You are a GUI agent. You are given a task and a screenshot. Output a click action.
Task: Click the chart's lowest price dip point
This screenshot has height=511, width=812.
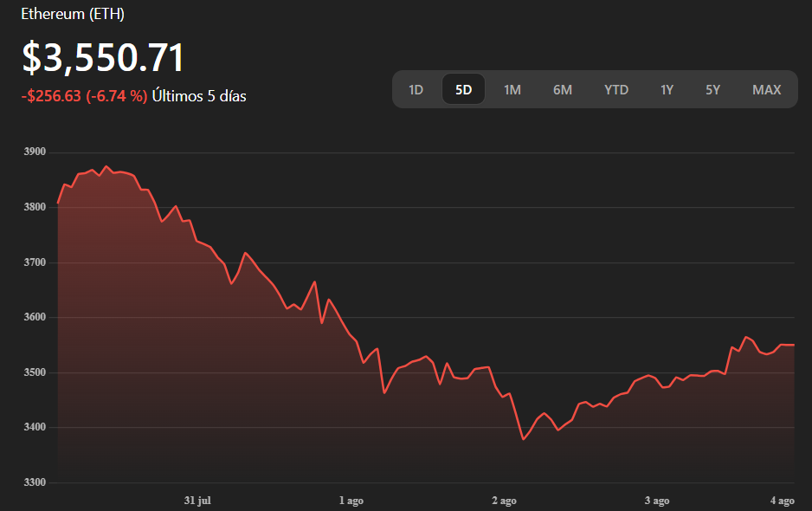click(524, 439)
